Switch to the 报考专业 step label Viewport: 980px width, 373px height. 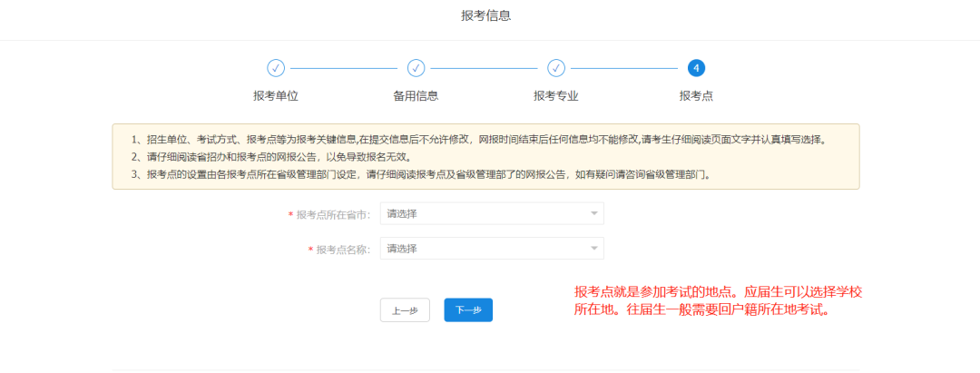click(556, 96)
